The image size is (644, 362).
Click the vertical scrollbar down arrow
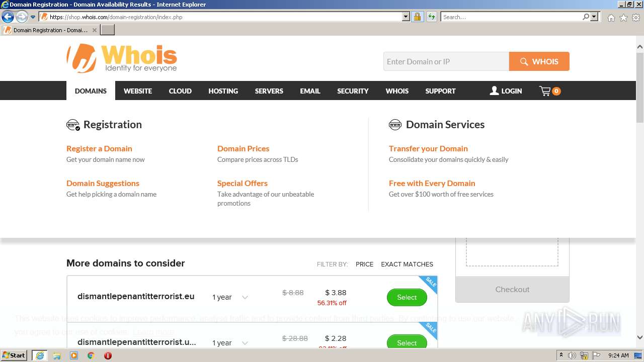(639, 337)
